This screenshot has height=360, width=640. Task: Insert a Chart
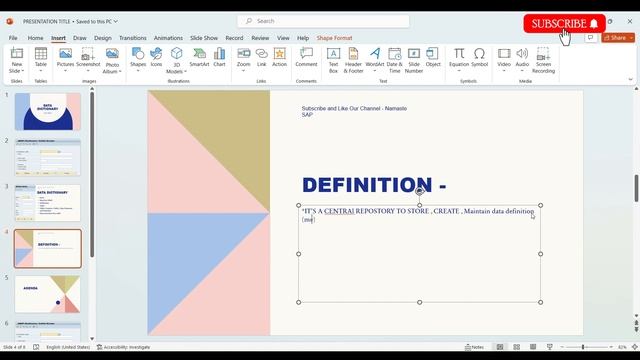click(x=219, y=57)
